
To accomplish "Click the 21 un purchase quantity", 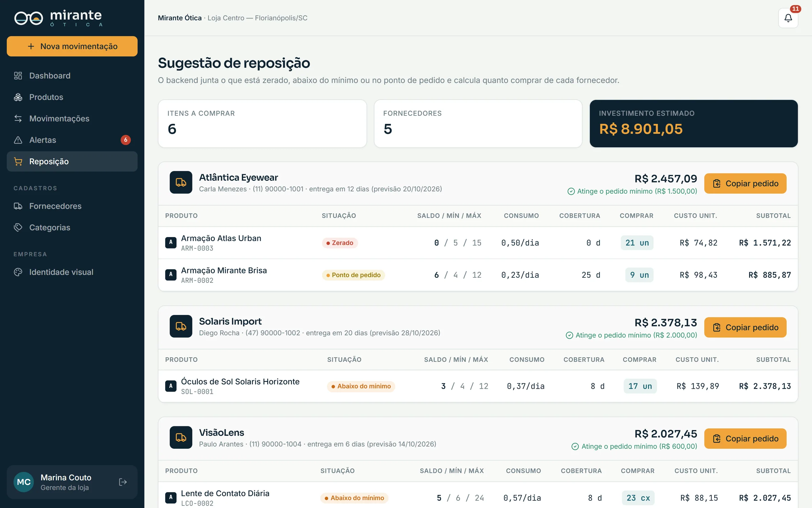I will [637, 243].
